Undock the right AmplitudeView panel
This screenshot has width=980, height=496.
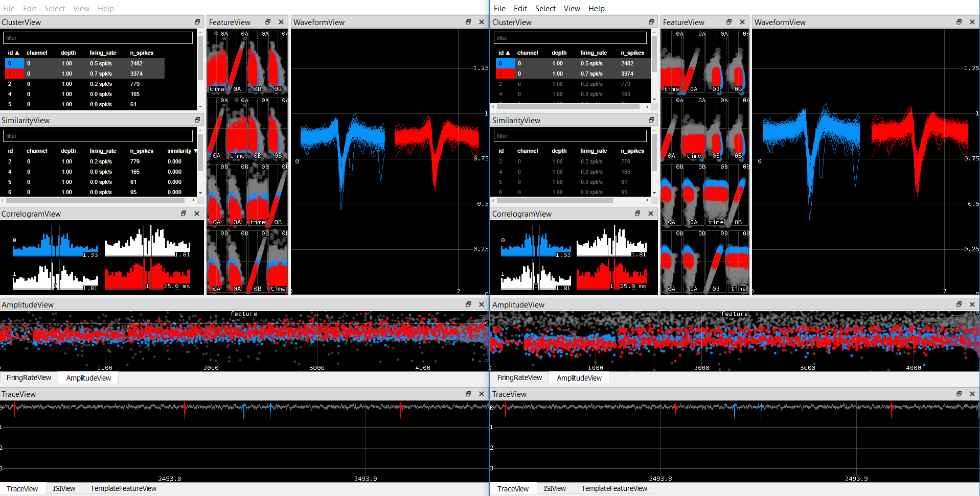[959, 304]
